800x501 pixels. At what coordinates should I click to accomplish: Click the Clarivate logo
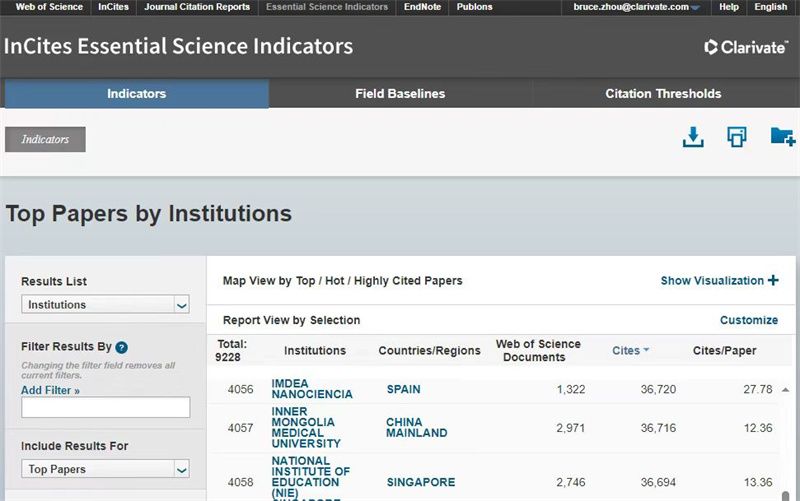pyautogui.click(x=745, y=47)
